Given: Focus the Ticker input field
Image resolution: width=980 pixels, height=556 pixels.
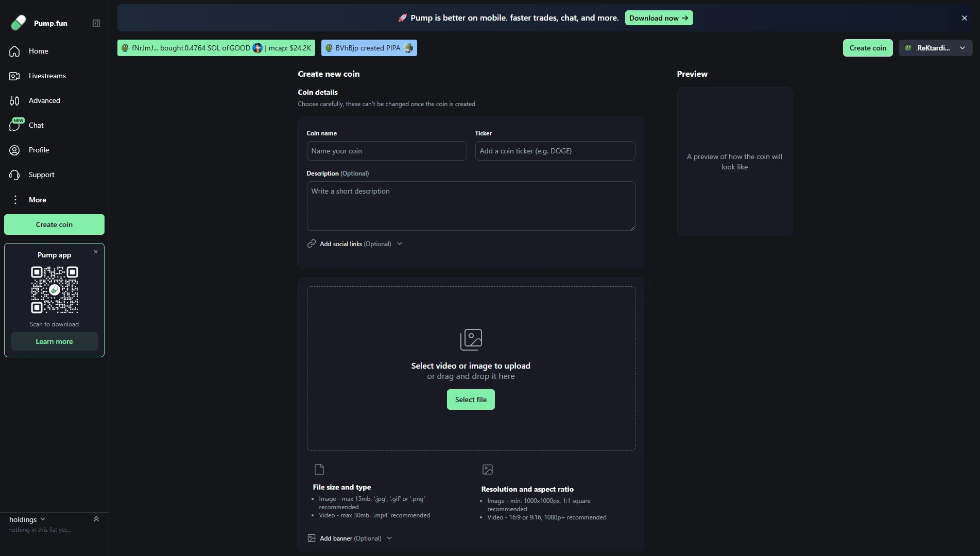Looking at the screenshot, I should coord(555,151).
